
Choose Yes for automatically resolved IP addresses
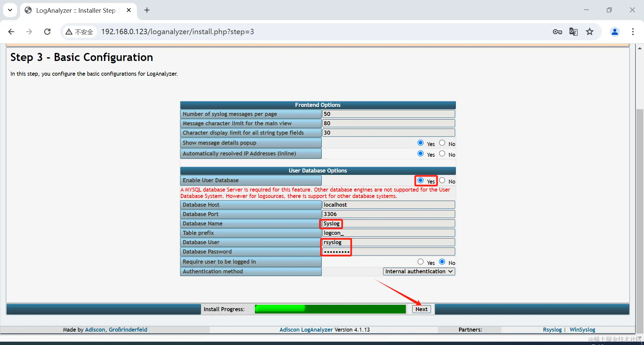[x=420, y=154]
